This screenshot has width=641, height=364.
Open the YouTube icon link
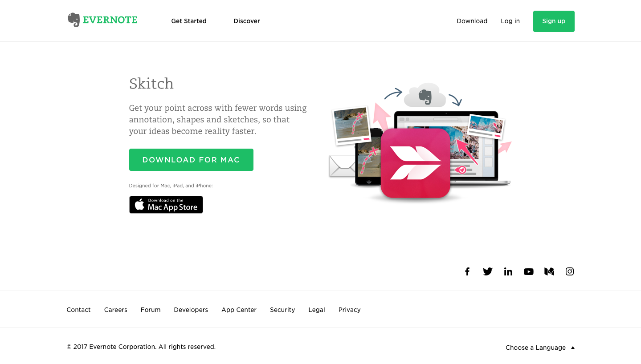coord(529,271)
